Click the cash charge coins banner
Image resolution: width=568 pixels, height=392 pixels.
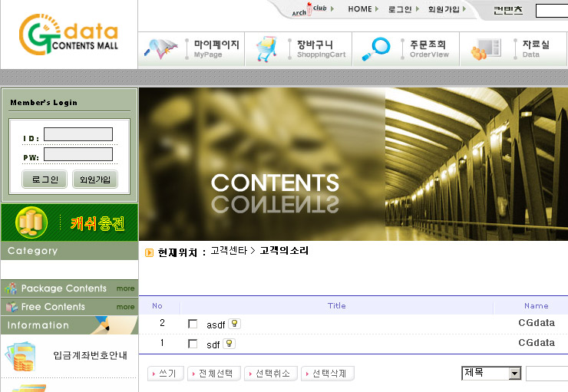coord(69,223)
